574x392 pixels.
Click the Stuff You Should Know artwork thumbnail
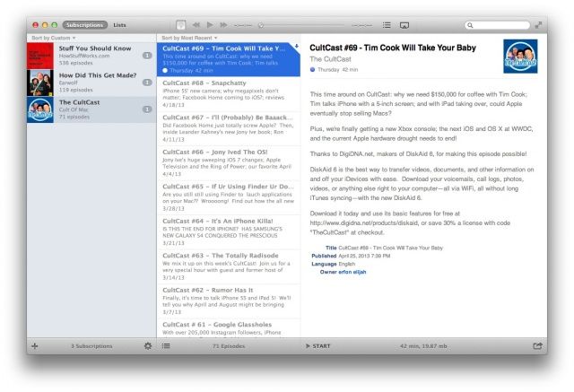tap(40, 56)
